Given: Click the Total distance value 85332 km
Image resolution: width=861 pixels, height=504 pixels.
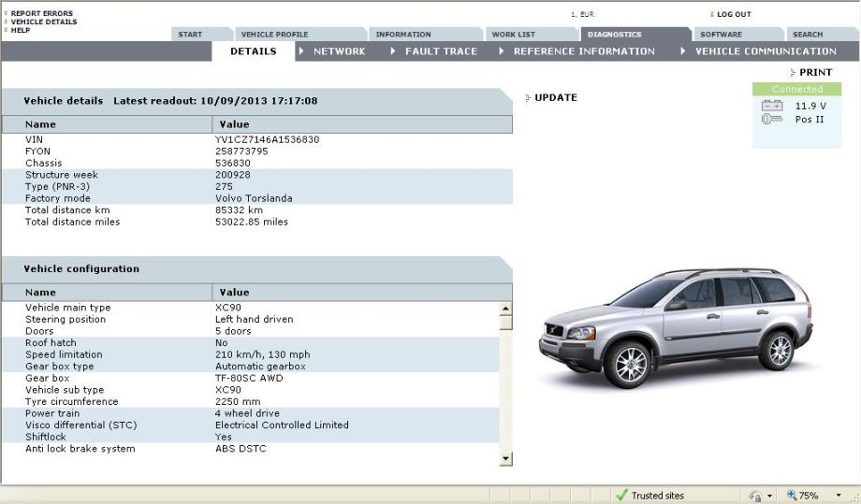Looking at the screenshot, I should coord(239,210).
